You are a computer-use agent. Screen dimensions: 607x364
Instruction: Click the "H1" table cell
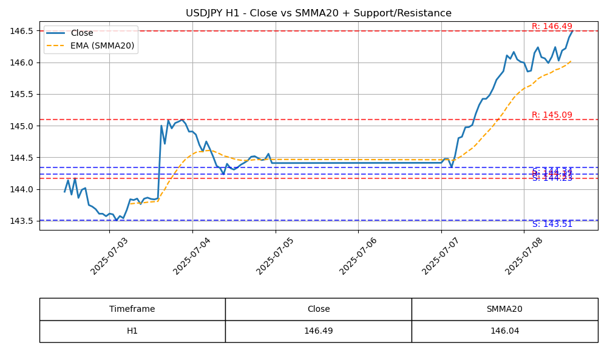132,331
